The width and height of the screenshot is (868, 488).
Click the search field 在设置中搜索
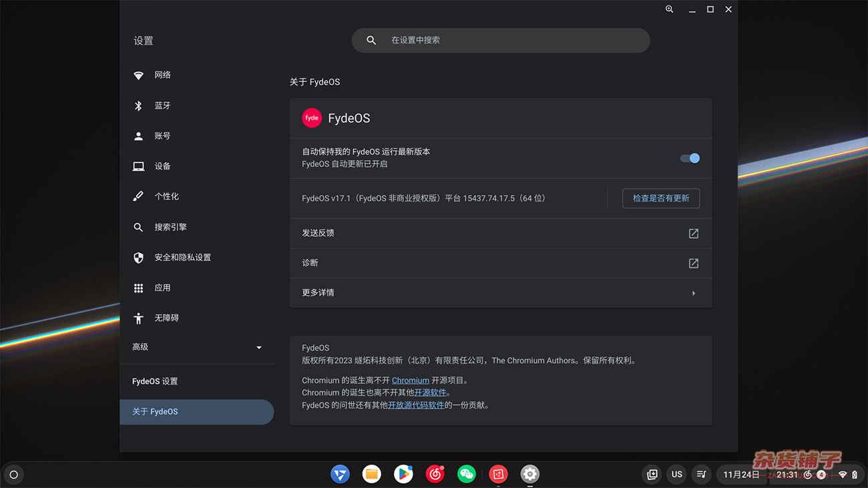(501, 40)
